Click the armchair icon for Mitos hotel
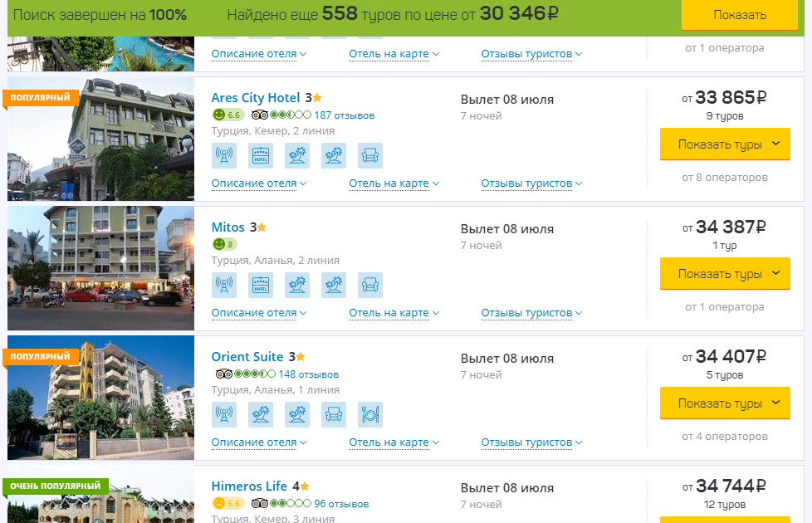 point(370,286)
